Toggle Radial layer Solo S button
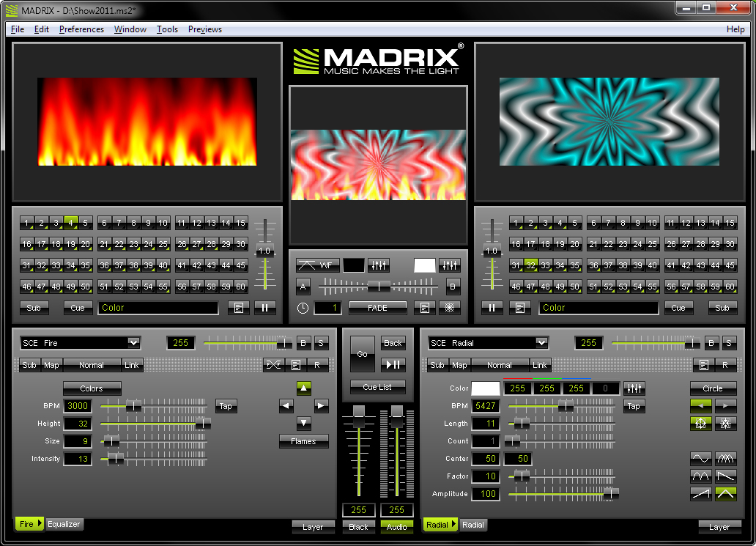756x546 pixels. tap(729, 343)
